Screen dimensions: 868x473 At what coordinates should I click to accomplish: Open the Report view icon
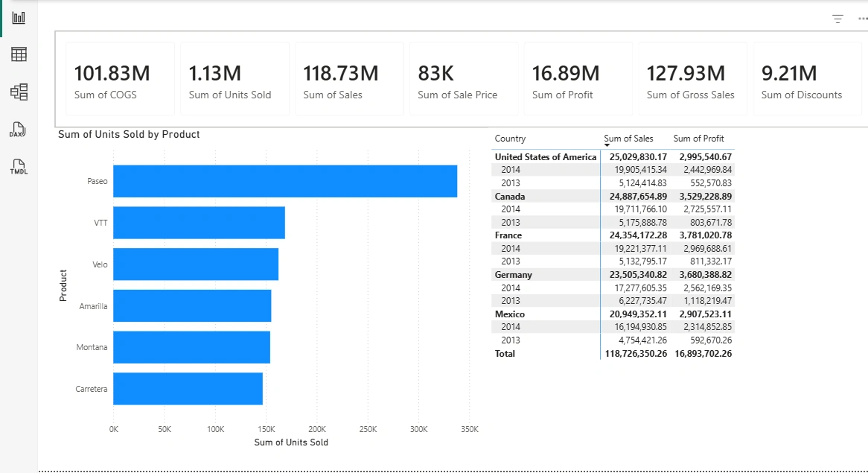(19, 18)
